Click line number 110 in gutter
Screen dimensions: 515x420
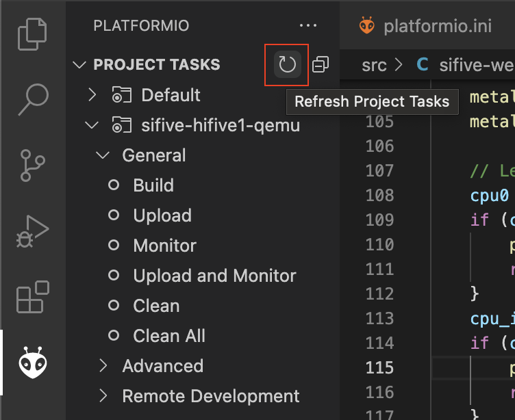(x=379, y=244)
